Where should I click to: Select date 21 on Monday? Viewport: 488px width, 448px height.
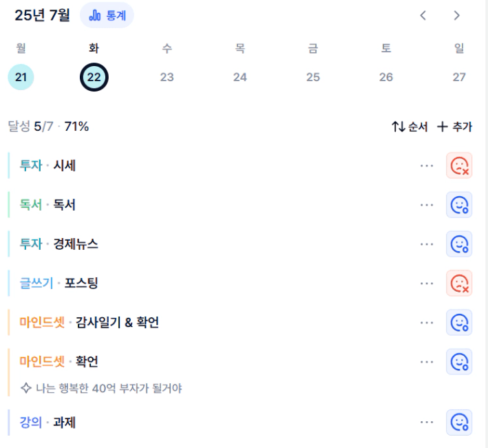[x=21, y=77]
